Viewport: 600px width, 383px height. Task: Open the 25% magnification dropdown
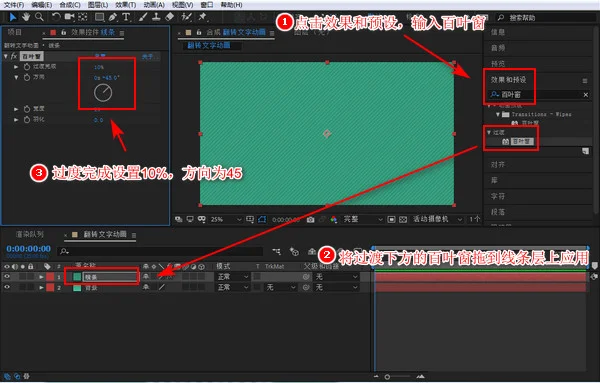(226, 219)
